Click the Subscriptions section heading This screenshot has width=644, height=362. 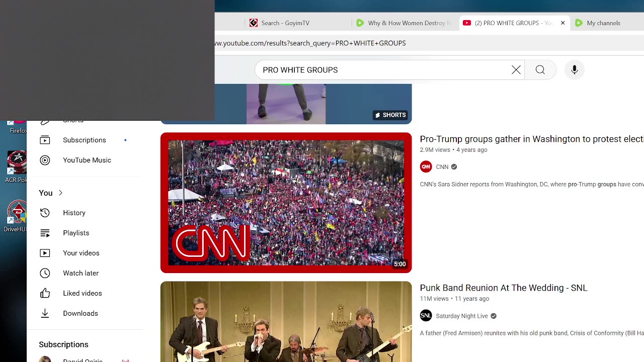tap(63, 344)
